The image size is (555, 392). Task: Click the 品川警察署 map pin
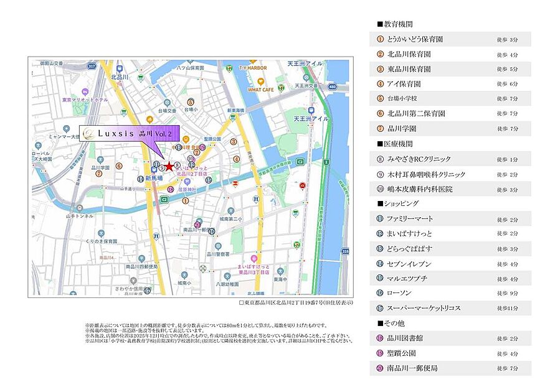coord(218,246)
